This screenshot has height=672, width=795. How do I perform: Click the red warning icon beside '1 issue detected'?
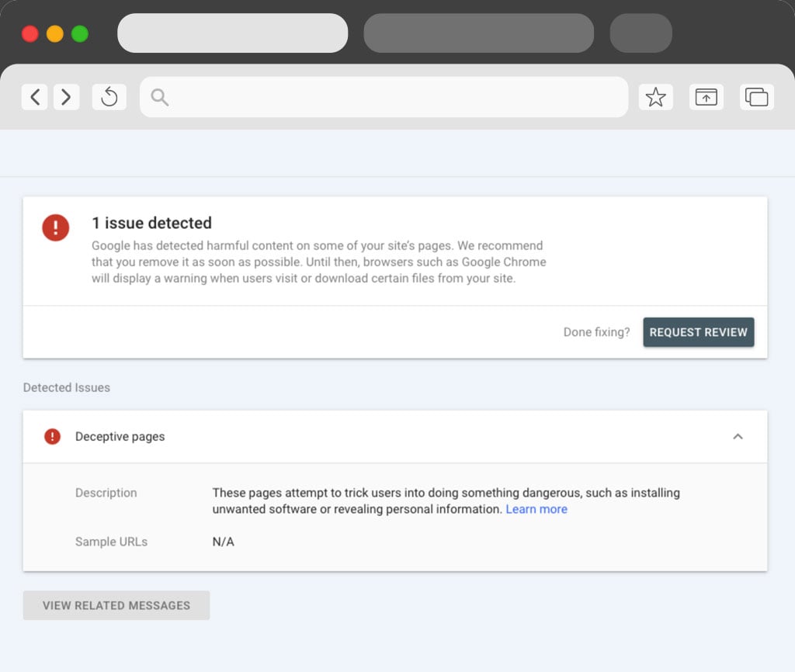tap(54, 227)
